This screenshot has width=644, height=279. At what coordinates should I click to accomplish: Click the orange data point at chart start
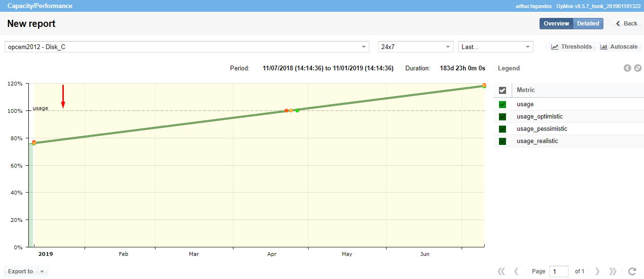tap(34, 142)
